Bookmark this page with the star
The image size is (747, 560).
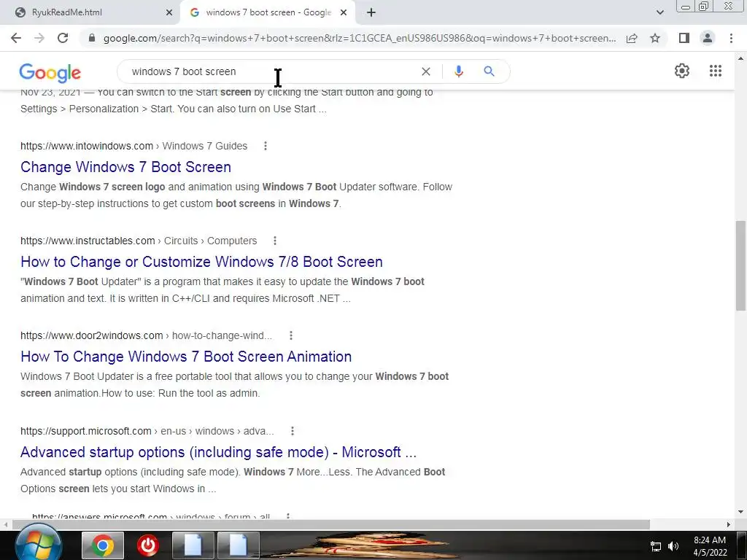[655, 38]
